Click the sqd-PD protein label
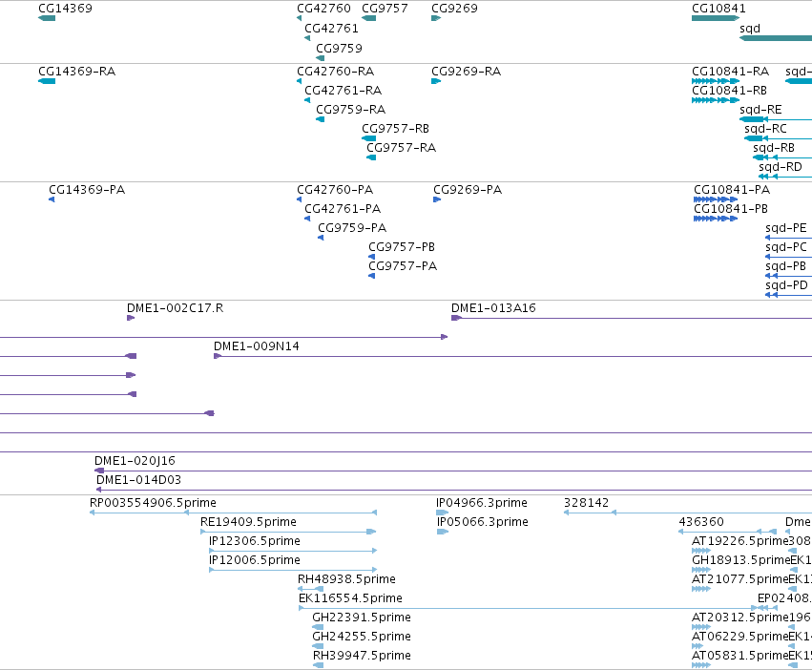This screenshot has width=812, height=670. click(x=786, y=285)
